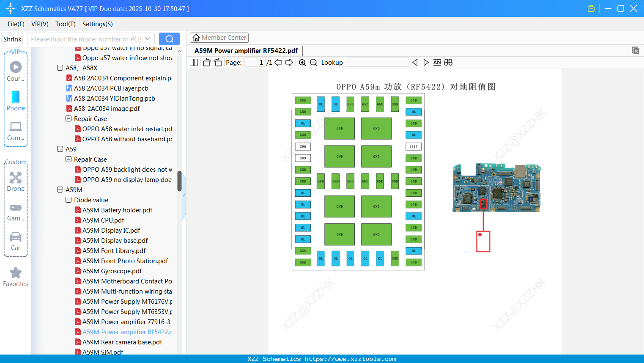Find previous lookup match
Screen dimensions: 644x363
[415, 63]
